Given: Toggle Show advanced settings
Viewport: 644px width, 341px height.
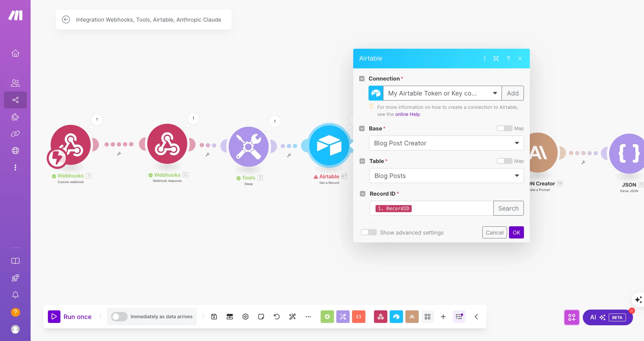Looking at the screenshot, I should coord(369,232).
